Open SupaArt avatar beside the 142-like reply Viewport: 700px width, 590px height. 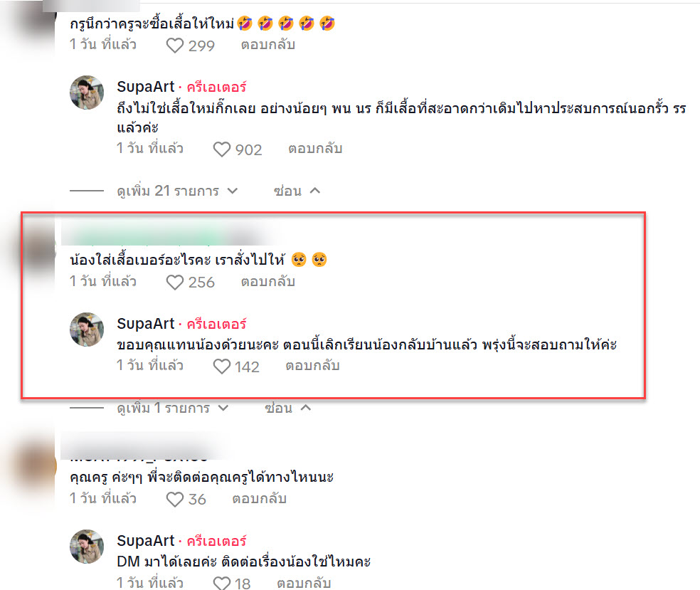[x=87, y=330]
